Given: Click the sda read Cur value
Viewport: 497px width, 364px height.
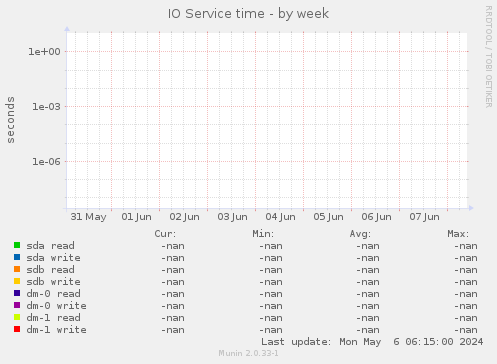Looking at the screenshot, I should click(173, 246).
